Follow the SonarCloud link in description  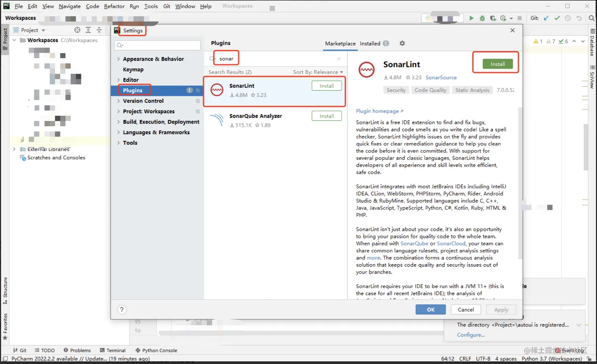(x=451, y=244)
